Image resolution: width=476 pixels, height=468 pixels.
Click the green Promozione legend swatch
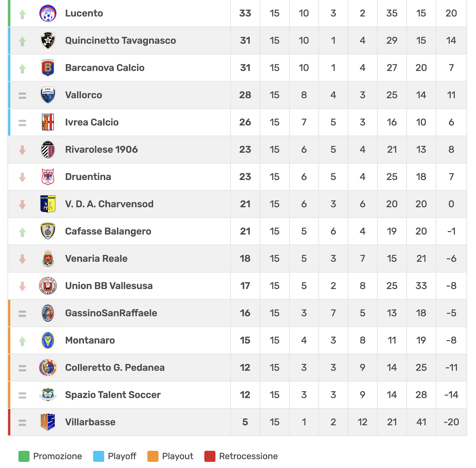pyautogui.click(x=24, y=456)
